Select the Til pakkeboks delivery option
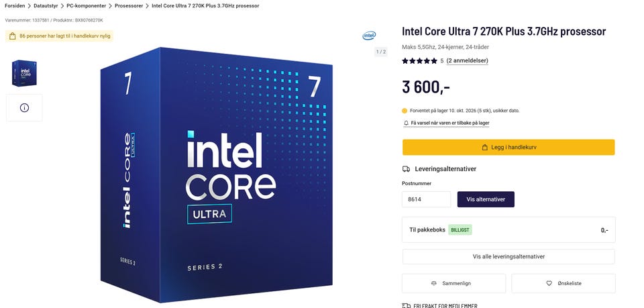The image size is (644, 308). coord(508,230)
